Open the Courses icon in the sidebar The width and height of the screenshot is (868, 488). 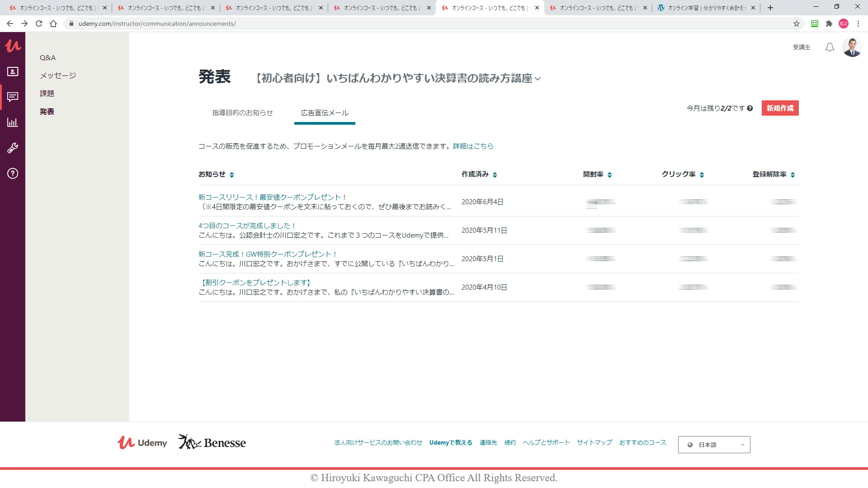pyautogui.click(x=13, y=71)
